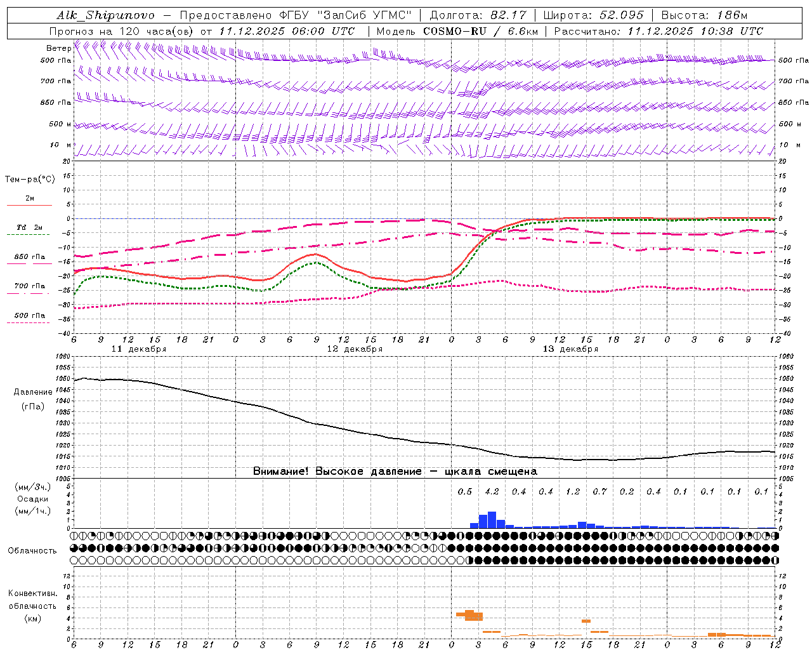Click the Давление pressure panel label
The image size is (812, 650).
tap(33, 392)
